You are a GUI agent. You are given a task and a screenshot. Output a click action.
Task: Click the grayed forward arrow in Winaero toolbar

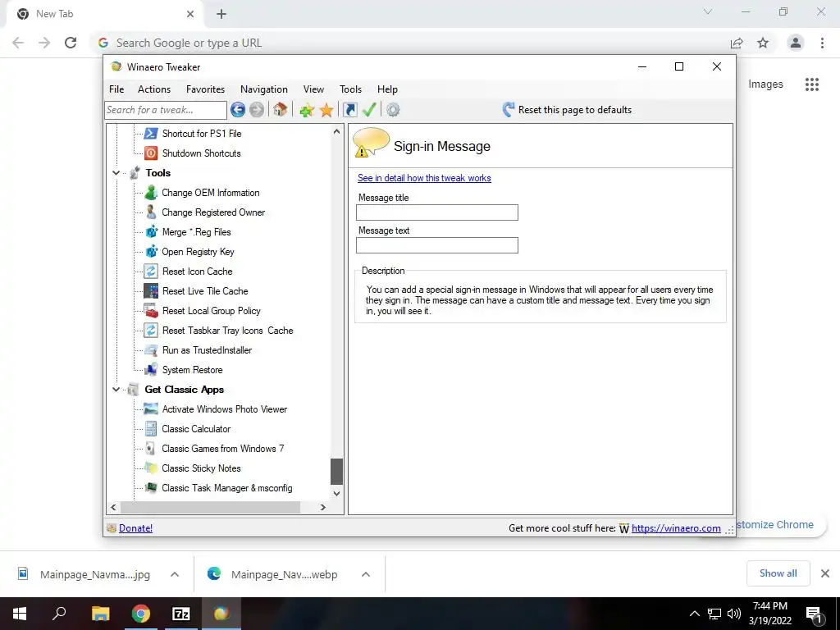pos(257,110)
